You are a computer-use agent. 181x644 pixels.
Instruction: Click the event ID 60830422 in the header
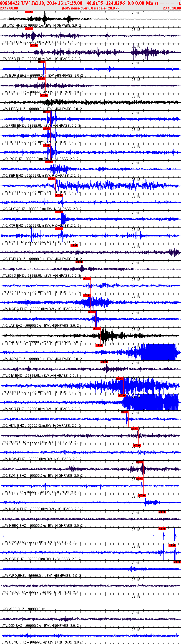[10, 3]
